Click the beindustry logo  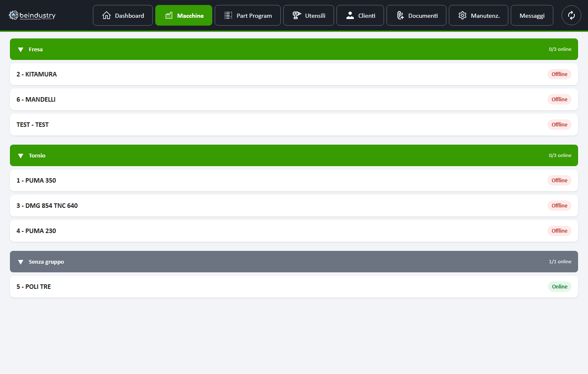click(x=32, y=15)
